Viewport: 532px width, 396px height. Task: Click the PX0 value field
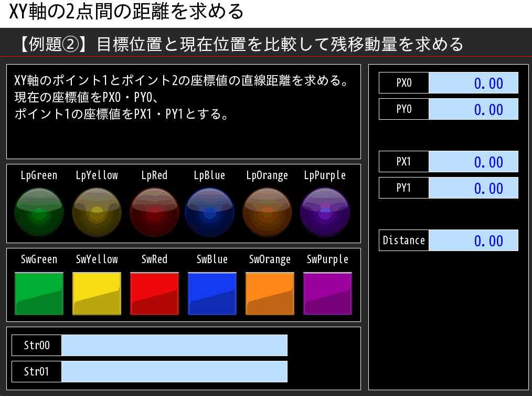(474, 82)
